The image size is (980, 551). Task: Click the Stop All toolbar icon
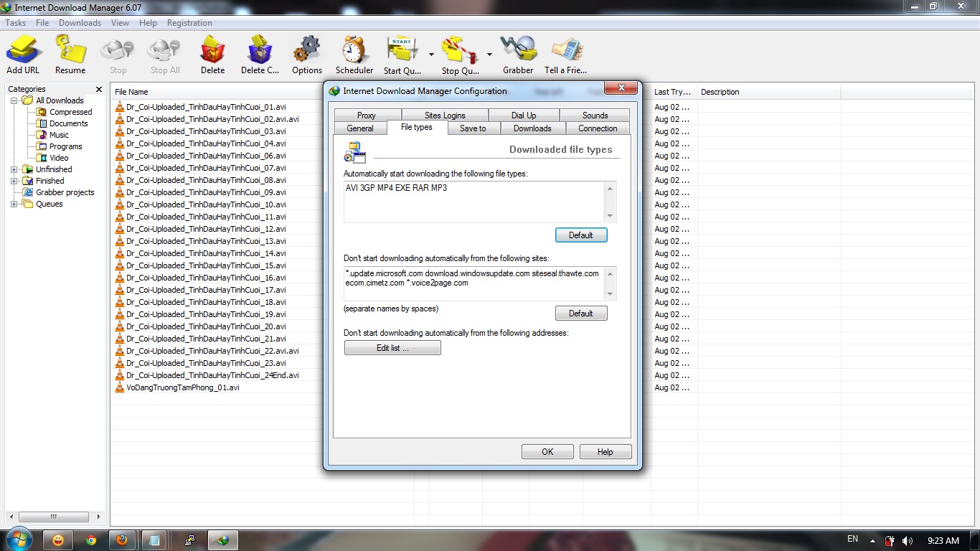[x=165, y=55]
